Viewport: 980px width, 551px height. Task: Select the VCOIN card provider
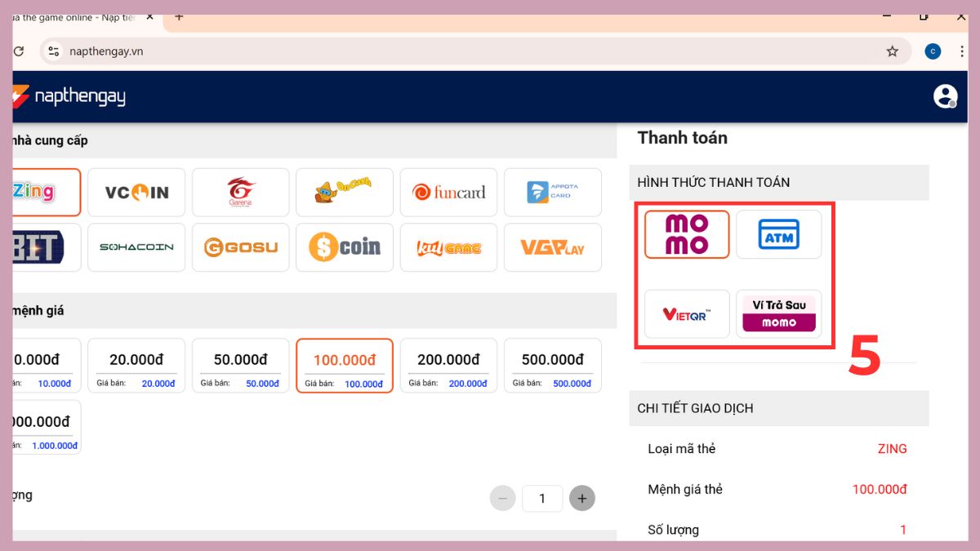point(136,193)
